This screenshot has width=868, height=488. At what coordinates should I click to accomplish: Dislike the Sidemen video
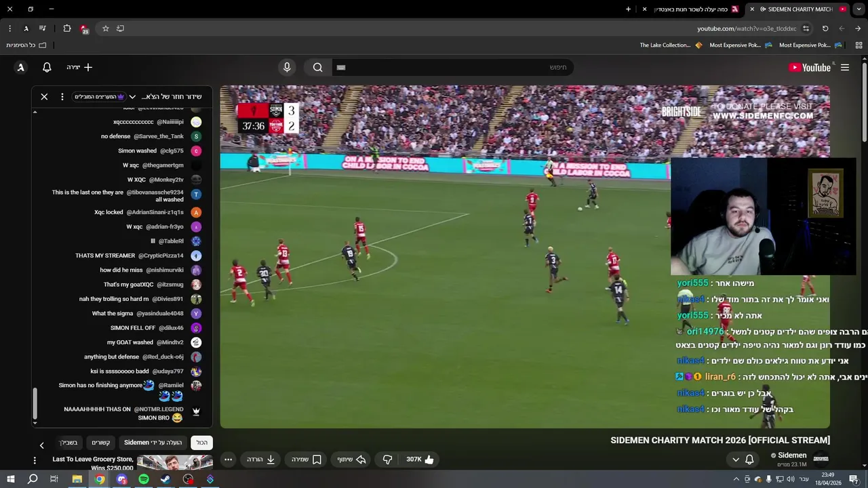coord(387,460)
